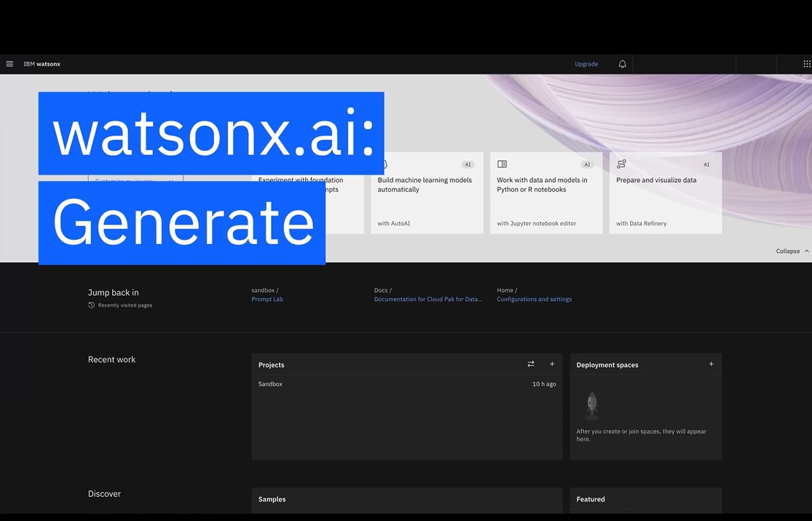812x521 pixels.
Task: Select the Build machine learning models tile
Action: [427, 193]
